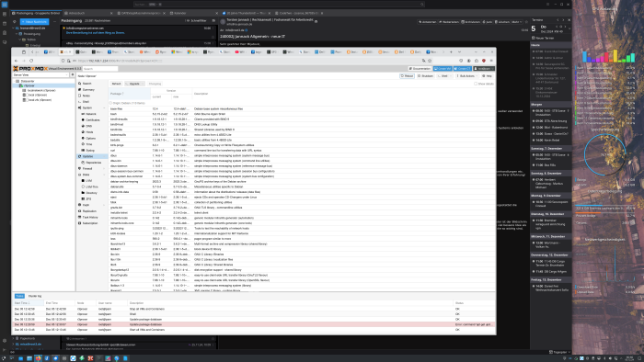Click the server view gear settings icon
Viewport: 644px width, 362px height.
73,75
